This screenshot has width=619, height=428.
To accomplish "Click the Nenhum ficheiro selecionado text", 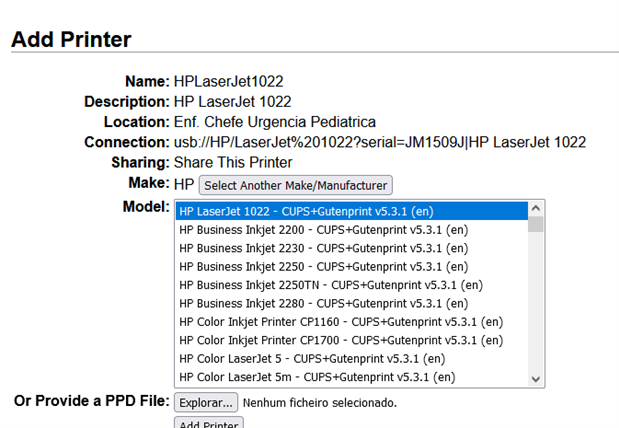I will [x=319, y=403].
